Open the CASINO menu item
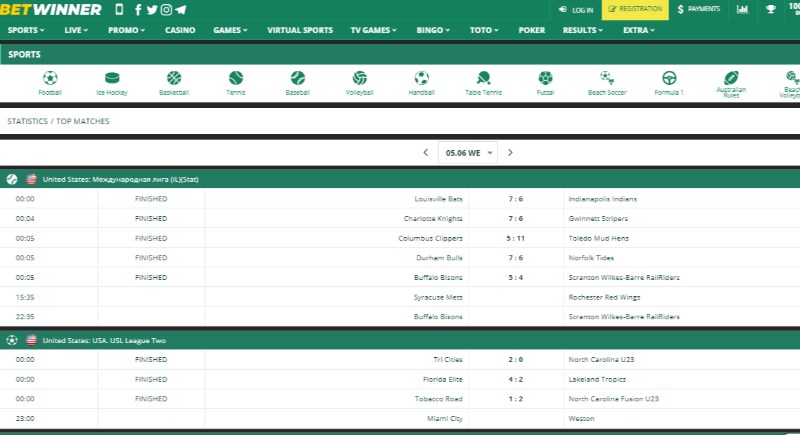 pos(180,30)
